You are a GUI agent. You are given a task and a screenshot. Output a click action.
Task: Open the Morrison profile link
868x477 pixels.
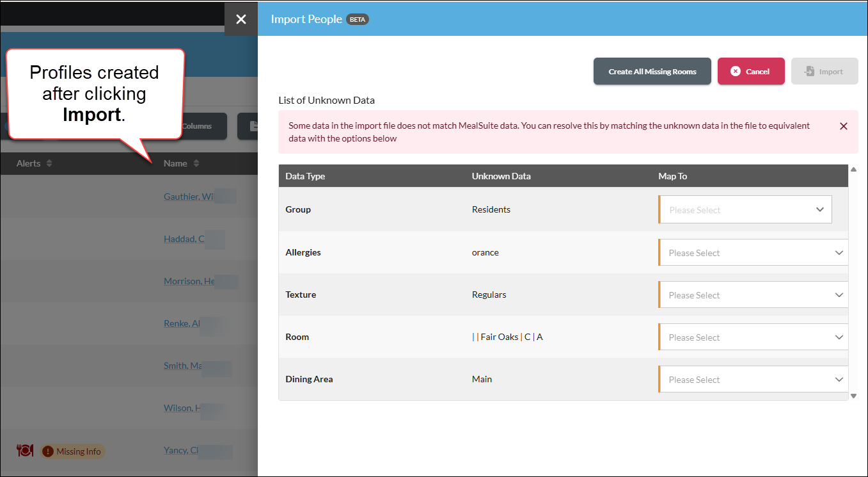(x=189, y=281)
